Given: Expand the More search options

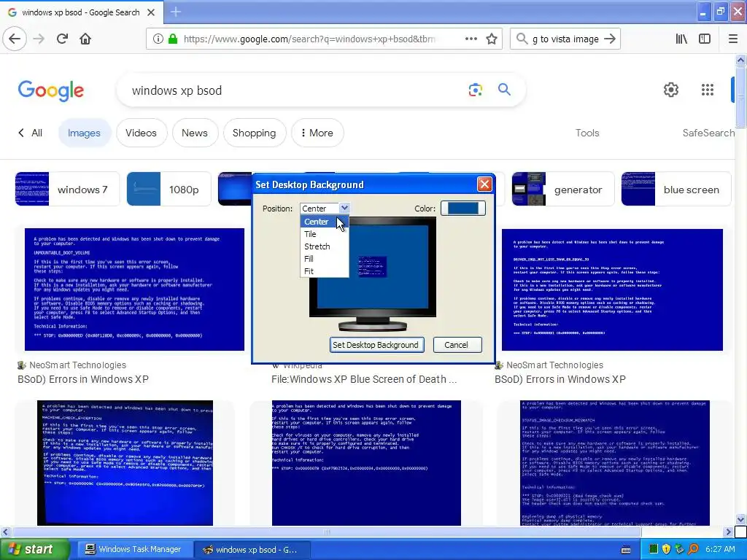Looking at the screenshot, I should [x=317, y=133].
